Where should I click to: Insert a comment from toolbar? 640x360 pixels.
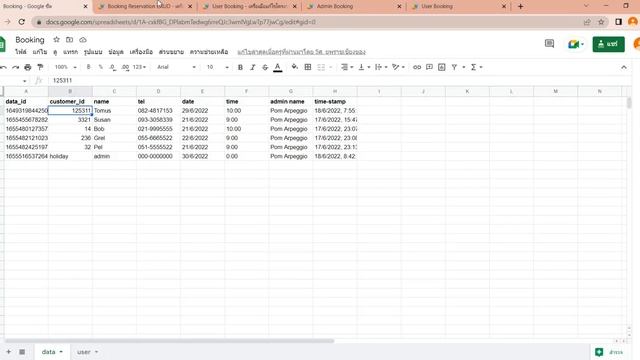(x=429, y=67)
